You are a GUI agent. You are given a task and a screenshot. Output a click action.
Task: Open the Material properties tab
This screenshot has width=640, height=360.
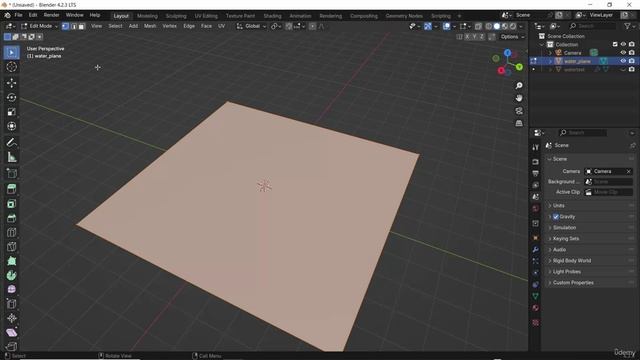click(536, 308)
